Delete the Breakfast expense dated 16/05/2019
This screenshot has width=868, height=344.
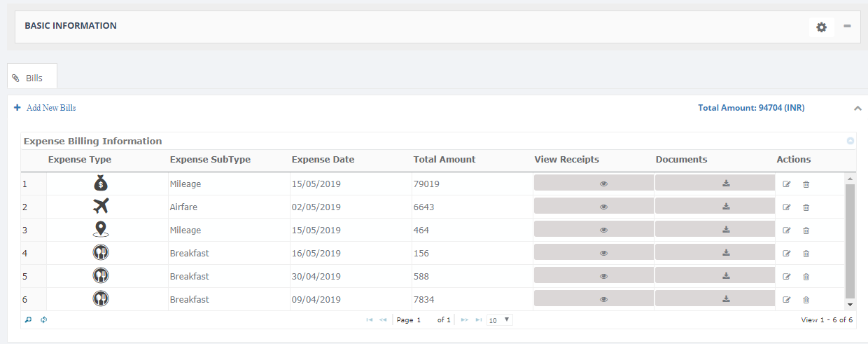click(x=806, y=254)
